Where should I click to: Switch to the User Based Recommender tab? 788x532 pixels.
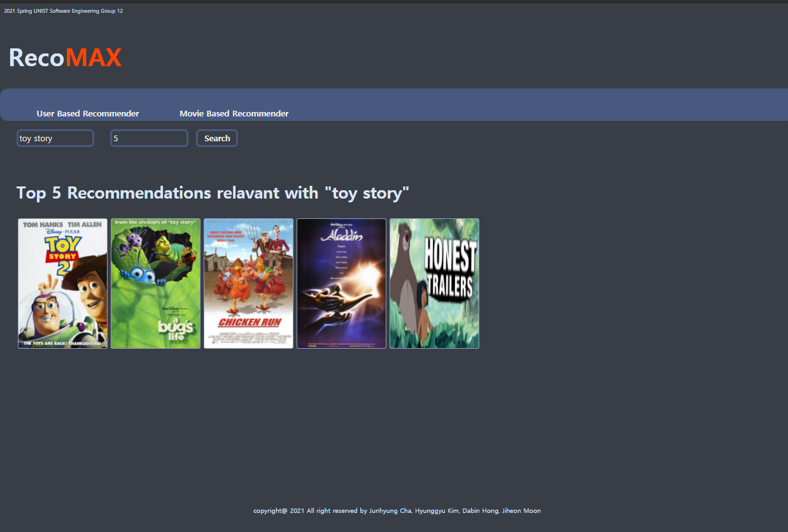[x=87, y=113]
